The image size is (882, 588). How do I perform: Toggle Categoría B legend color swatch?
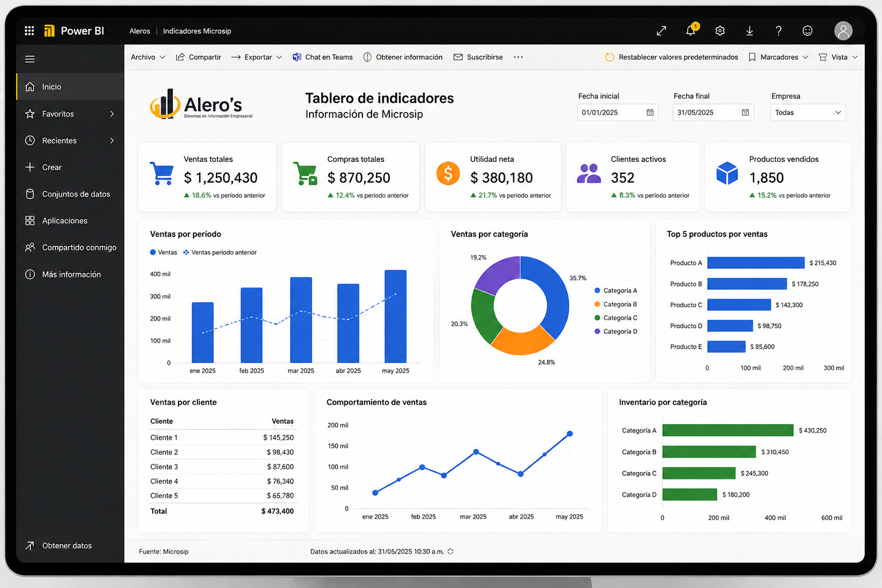pos(598,304)
